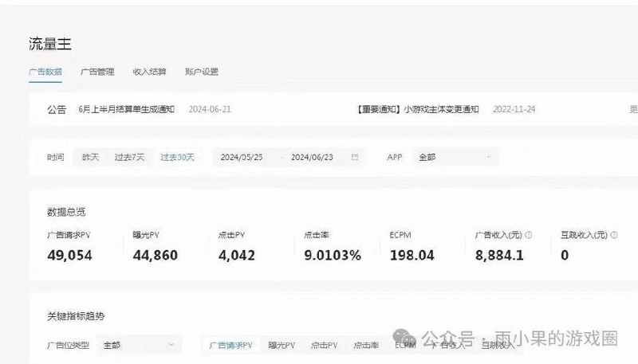Click the 198.04 ECPM value
638x364 pixels.
pyautogui.click(x=412, y=256)
